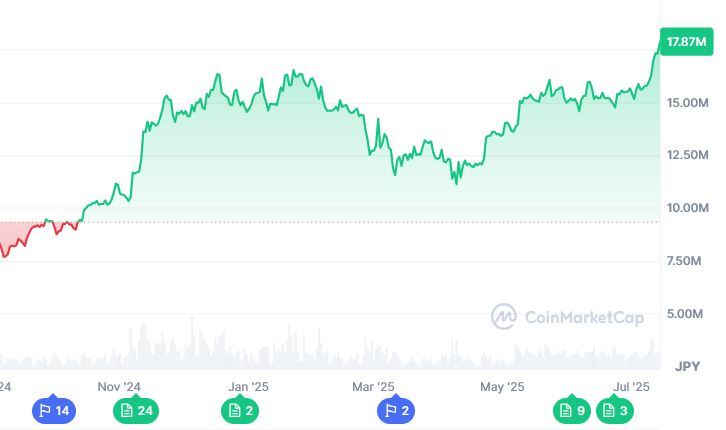Select the Mar '25 date label

pyautogui.click(x=373, y=387)
